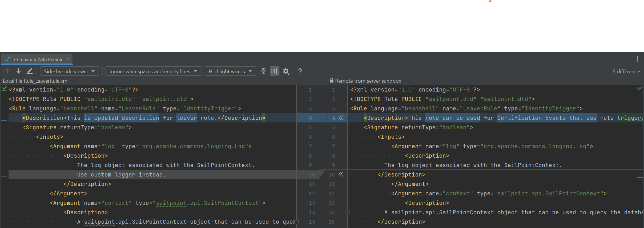Click local Description line 'This is updated description'
Image resolution: width=644 pixels, height=228 pixels.
(144, 118)
